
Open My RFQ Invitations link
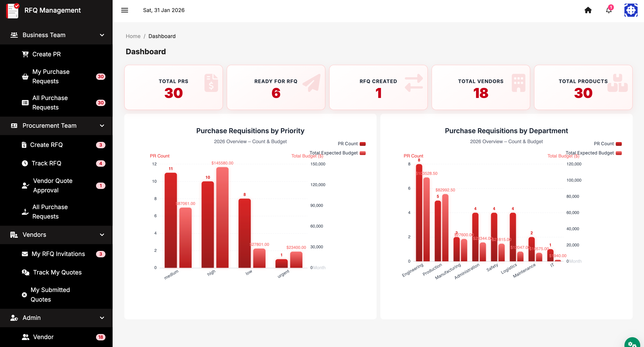(58, 254)
